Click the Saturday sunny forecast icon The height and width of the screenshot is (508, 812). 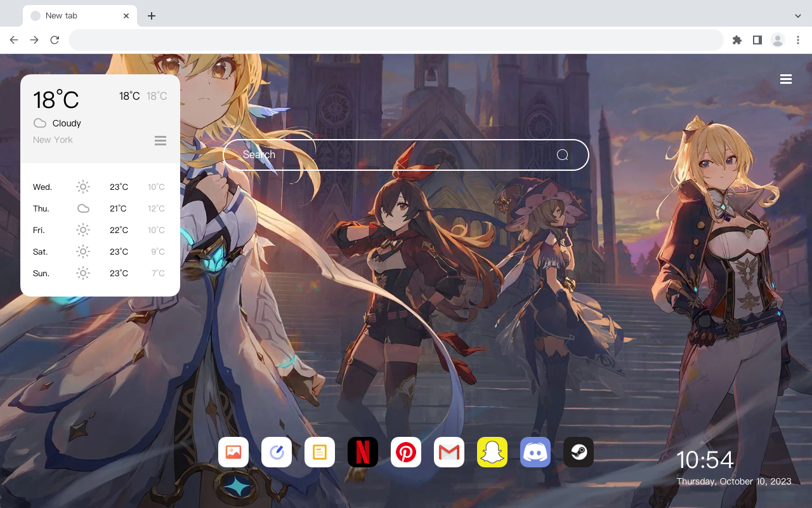(x=83, y=251)
